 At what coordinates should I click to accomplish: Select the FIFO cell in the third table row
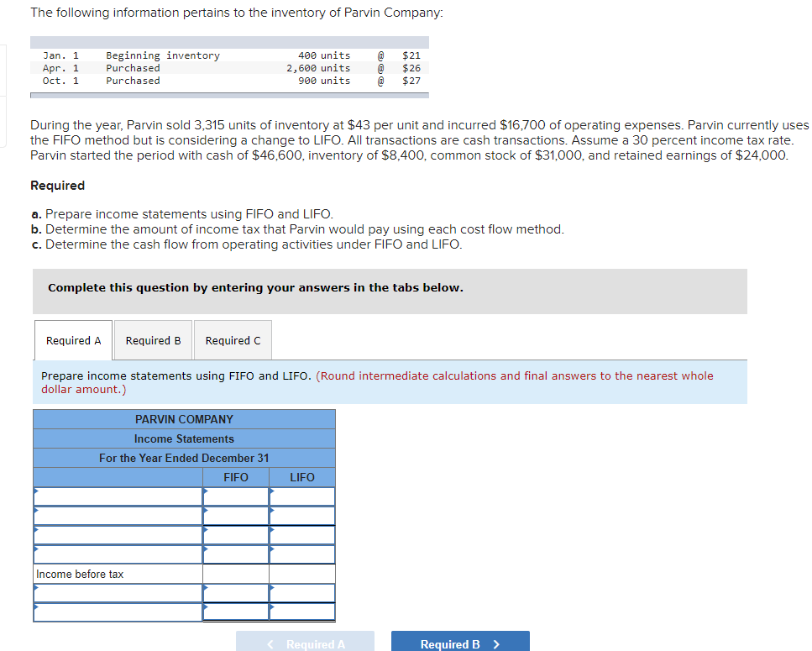coord(236,535)
